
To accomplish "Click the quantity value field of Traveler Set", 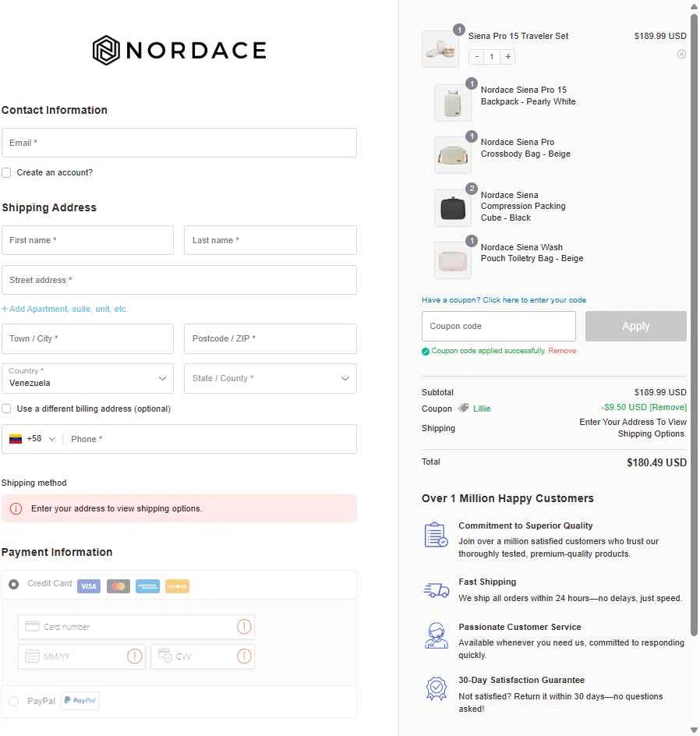I will (492, 57).
